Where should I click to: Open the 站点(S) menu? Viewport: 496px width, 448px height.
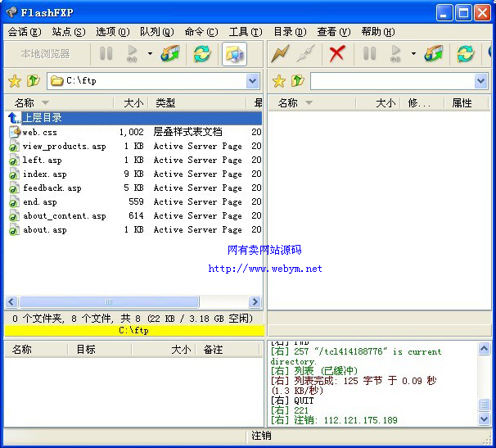69,32
